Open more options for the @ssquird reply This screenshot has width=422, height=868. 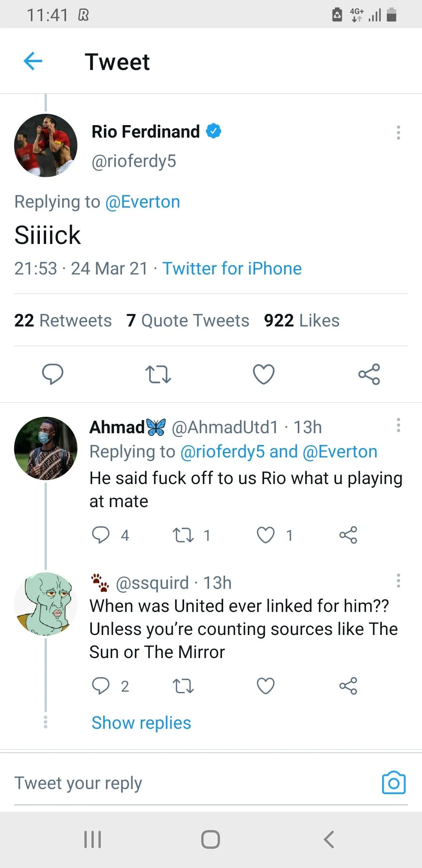pyautogui.click(x=398, y=581)
